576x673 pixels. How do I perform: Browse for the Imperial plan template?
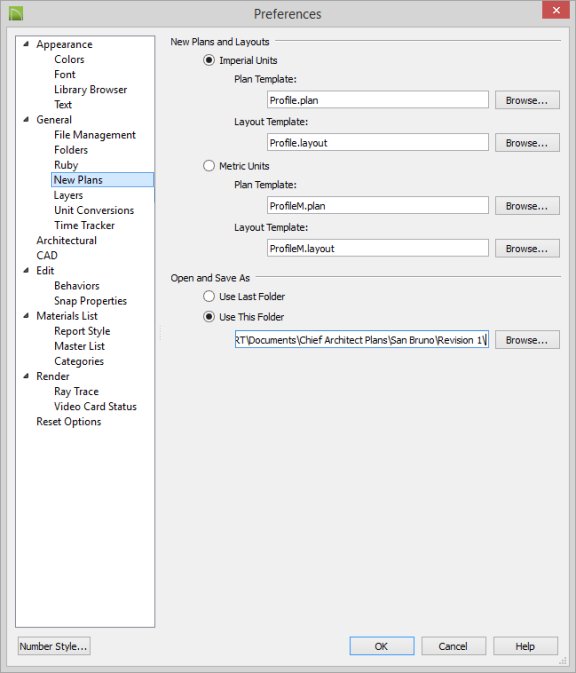(x=527, y=100)
